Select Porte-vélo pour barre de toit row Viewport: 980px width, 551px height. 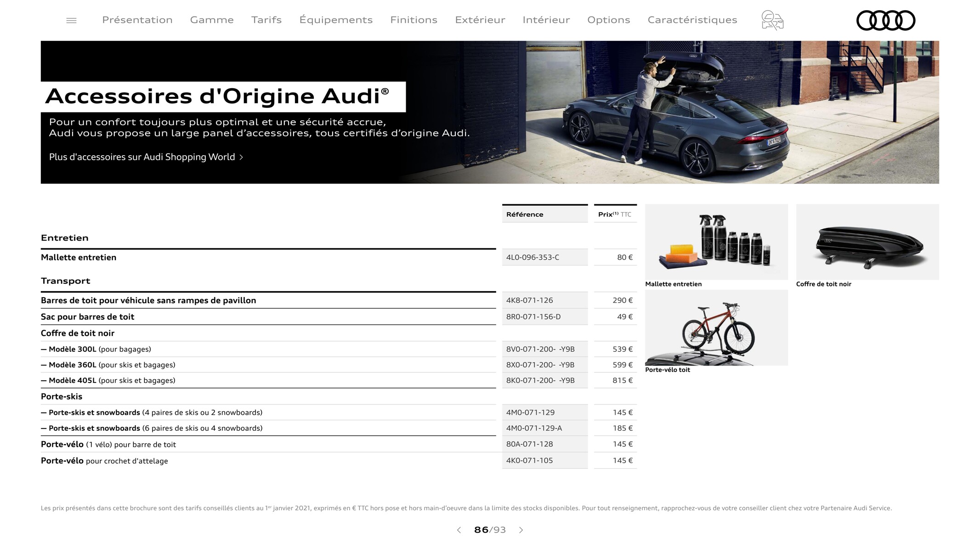pyautogui.click(x=268, y=444)
